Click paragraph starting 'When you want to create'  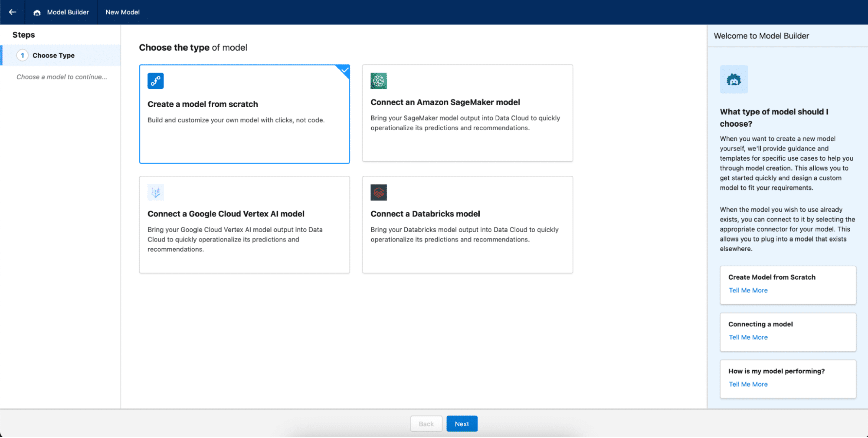pos(786,163)
